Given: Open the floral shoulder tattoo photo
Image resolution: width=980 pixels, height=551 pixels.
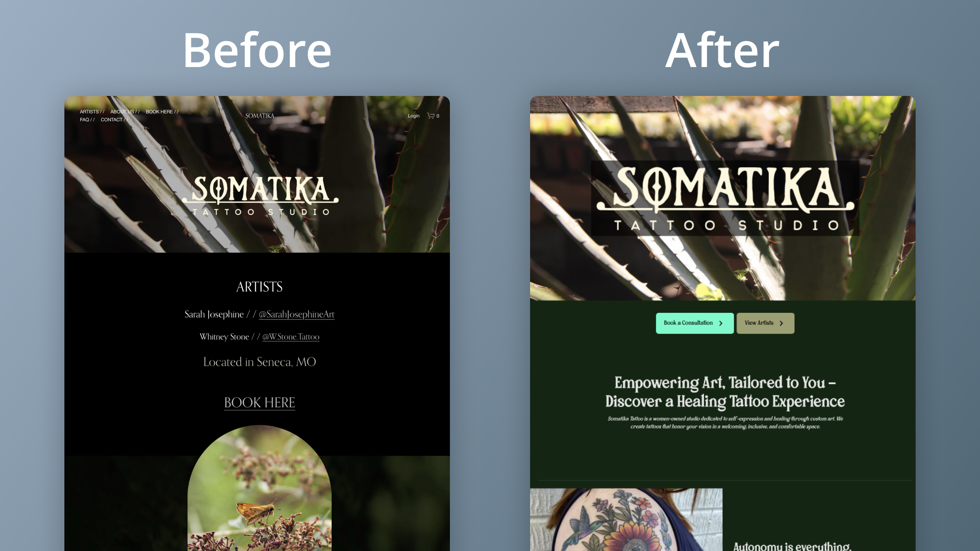Looking at the screenshot, I should coord(626,519).
